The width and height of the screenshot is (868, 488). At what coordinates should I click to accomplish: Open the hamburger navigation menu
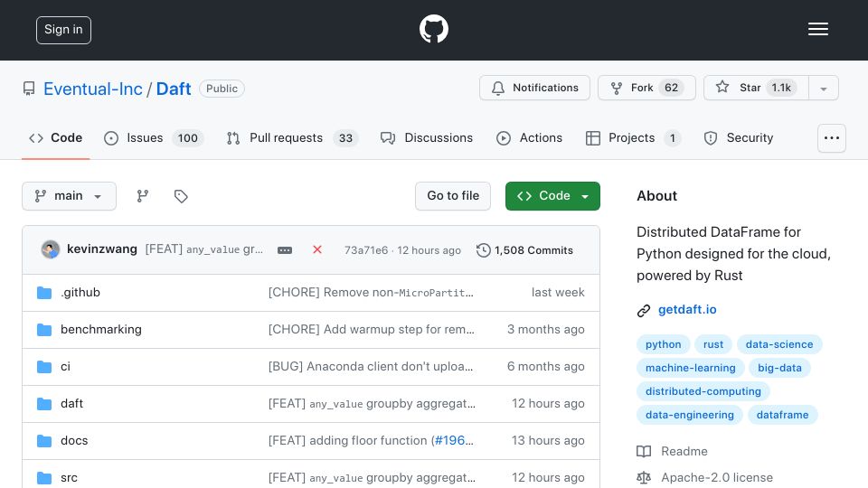click(x=817, y=29)
